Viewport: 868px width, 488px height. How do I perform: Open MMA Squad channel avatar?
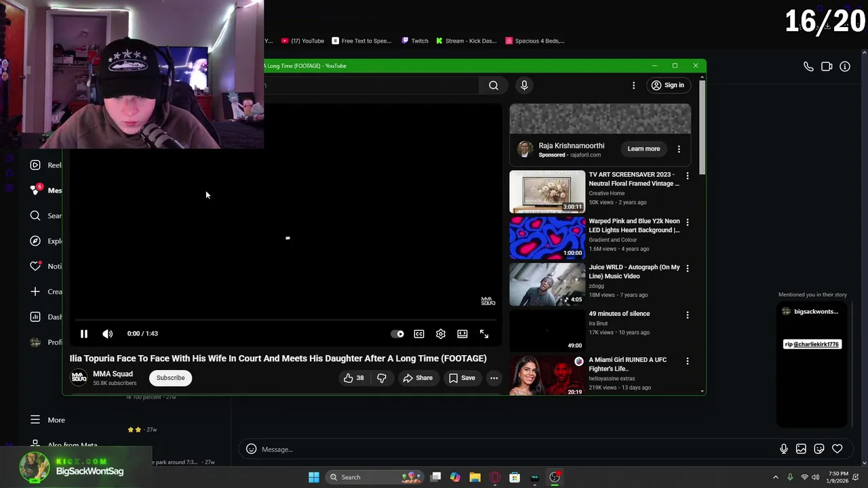pos(79,378)
